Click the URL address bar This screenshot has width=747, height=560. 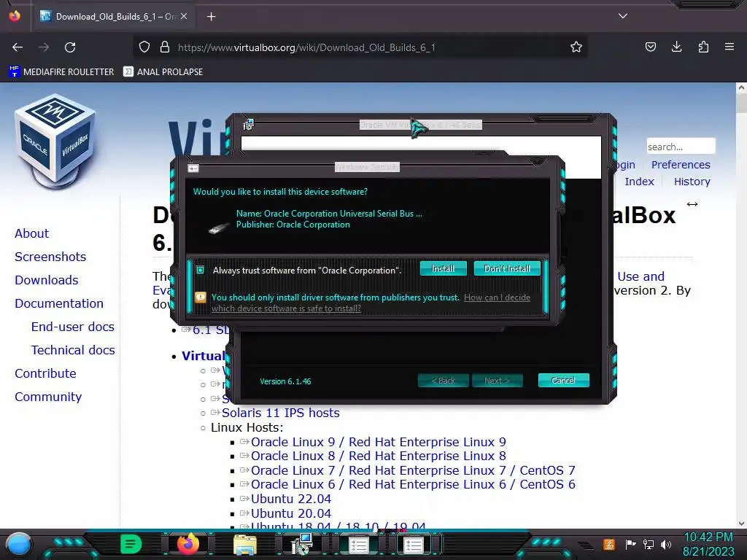(x=362, y=47)
